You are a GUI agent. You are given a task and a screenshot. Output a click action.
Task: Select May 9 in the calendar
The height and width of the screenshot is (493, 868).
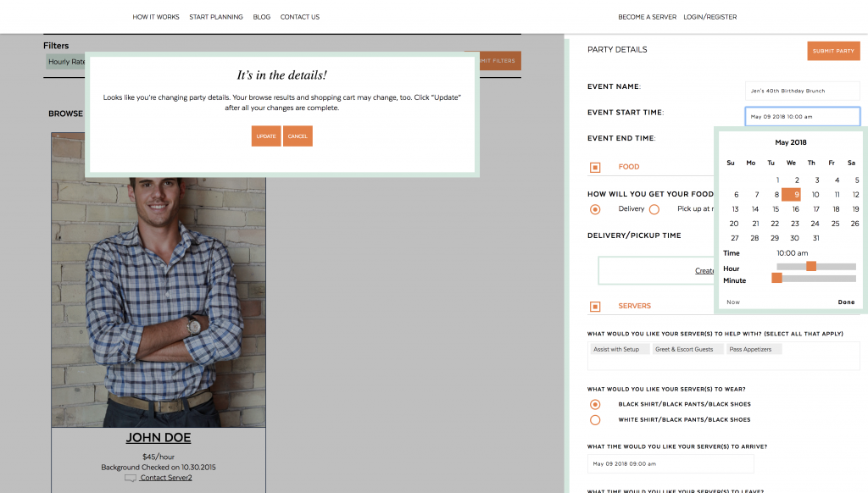[792, 194]
